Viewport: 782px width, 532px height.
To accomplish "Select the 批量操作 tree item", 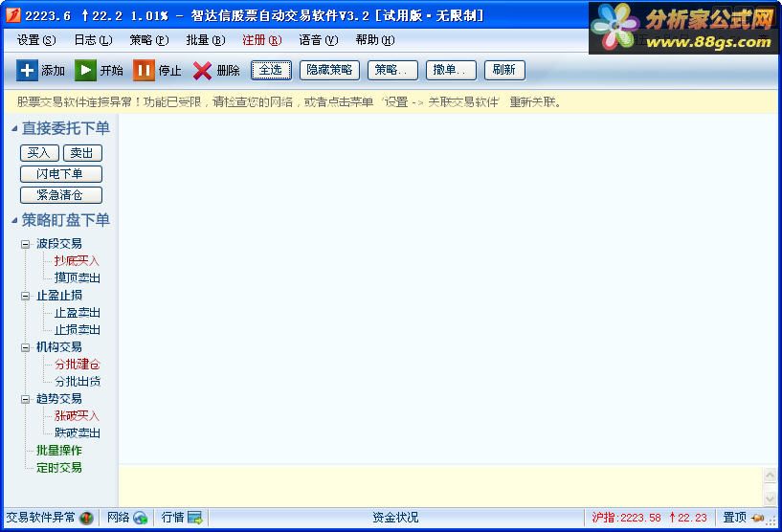I will (x=58, y=451).
